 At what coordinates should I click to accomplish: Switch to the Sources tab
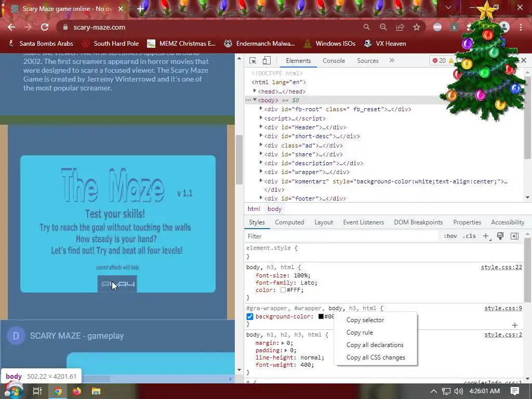point(368,61)
